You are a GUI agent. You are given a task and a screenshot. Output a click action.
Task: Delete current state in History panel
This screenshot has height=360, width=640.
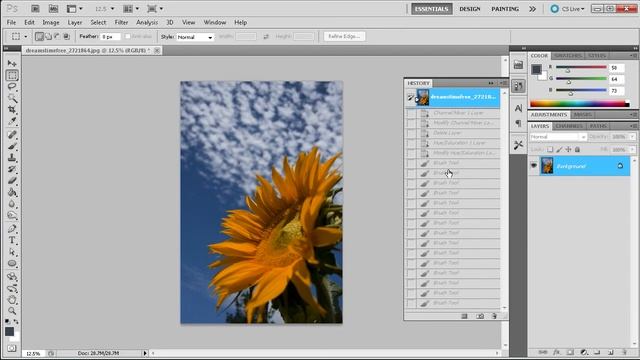494,316
